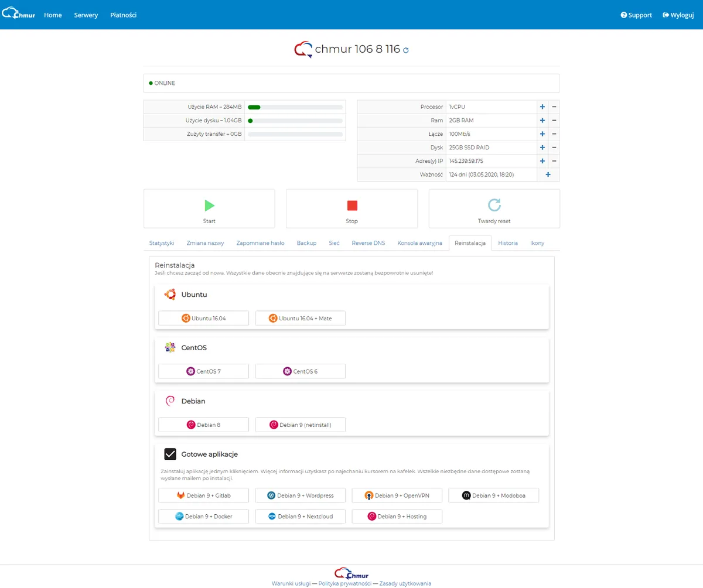
Task: Click the Gotowe aplikacje checkmark icon
Action: click(170, 454)
